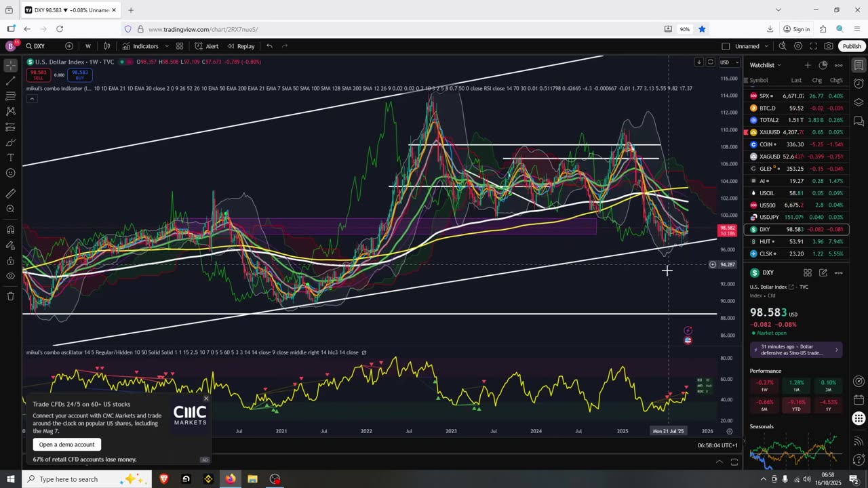Screen dimensions: 868x488
Task: Click the blue 98.583 BUY button
Action: (80, 75)
